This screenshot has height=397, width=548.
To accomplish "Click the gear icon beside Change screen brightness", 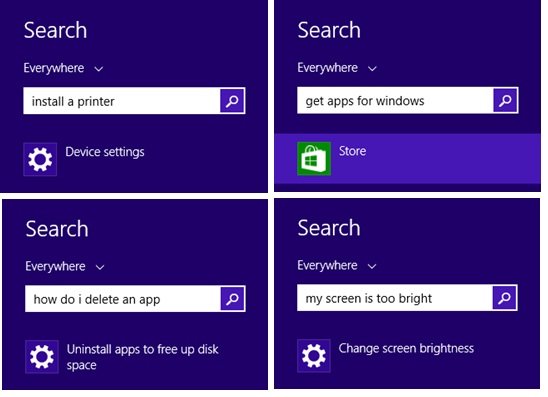I will 314,356.
